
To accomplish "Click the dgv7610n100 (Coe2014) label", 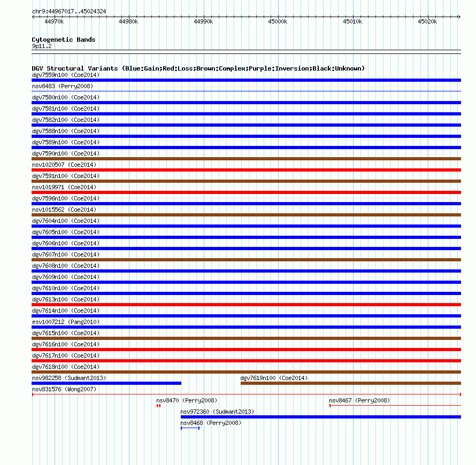I will tap(66, 288).
